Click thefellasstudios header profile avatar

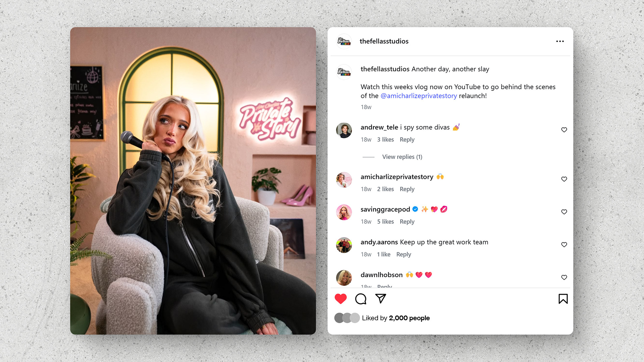(x=344, y=42)
